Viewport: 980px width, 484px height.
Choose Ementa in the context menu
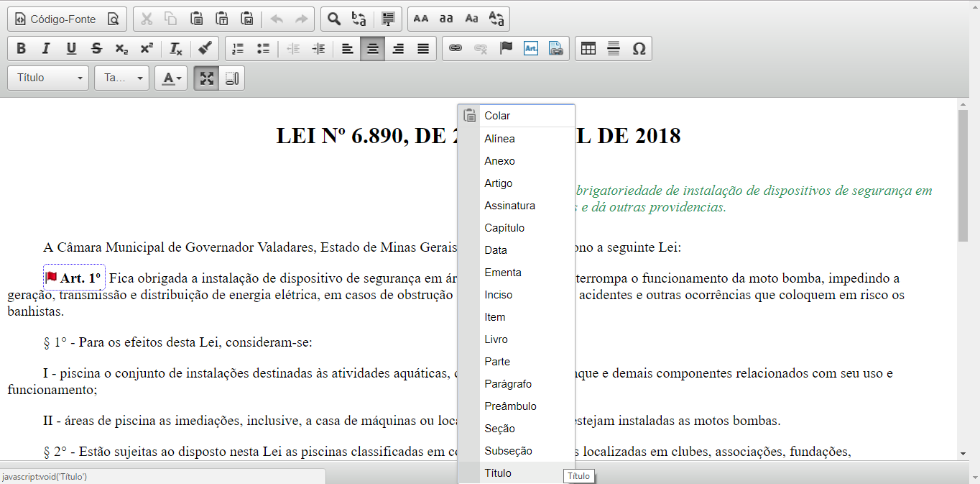517,273
